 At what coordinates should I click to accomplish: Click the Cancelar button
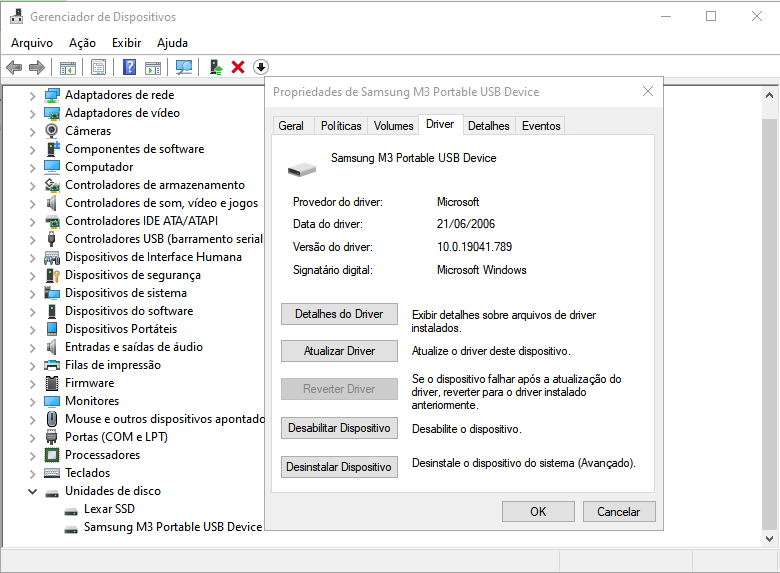tap(619, 511)
